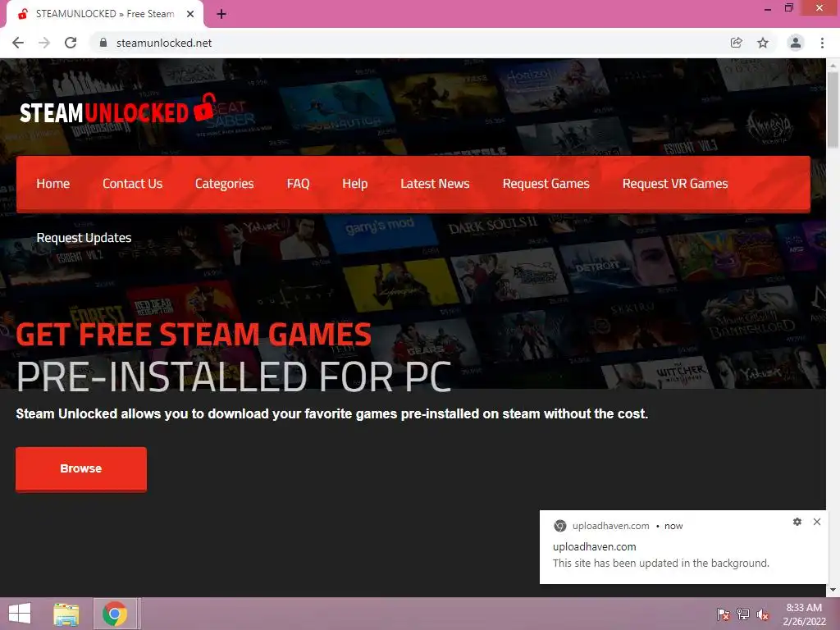Dismiss the uploadhaven.com notification
This screenshot has height=630, width=840.
[x=817, y=522]
